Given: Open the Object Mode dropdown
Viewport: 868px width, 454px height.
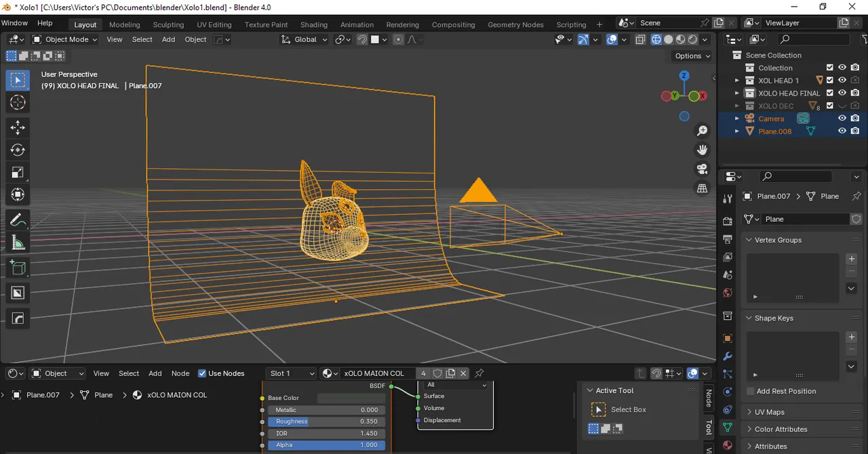Looking at the screenshot, I should [x=64, y=39].
